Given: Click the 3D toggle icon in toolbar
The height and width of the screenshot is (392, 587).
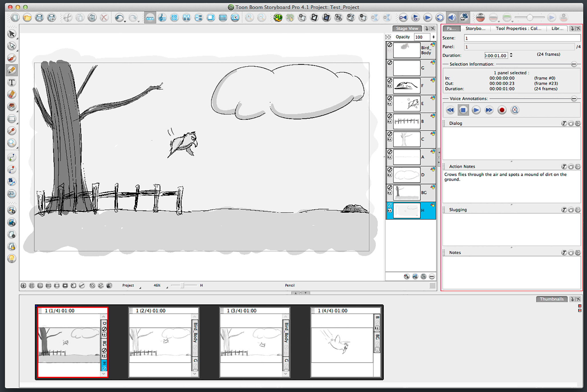Looking at the screenshot, I should [277, 18].
